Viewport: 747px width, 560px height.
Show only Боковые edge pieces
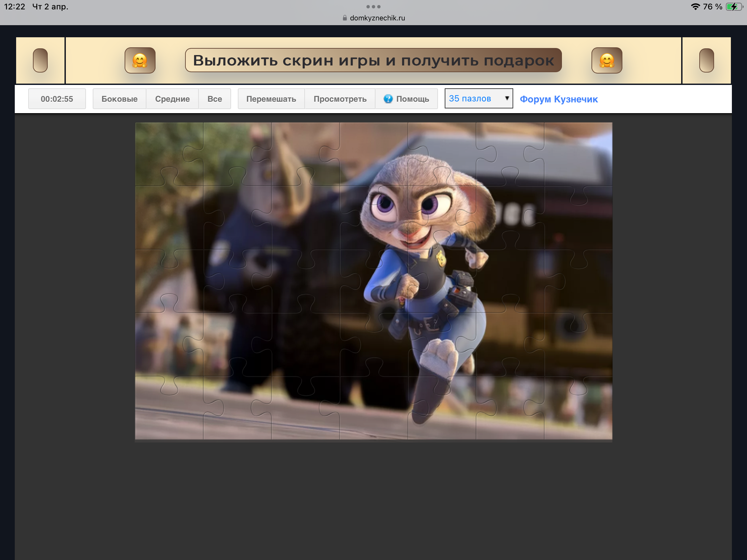119,99
